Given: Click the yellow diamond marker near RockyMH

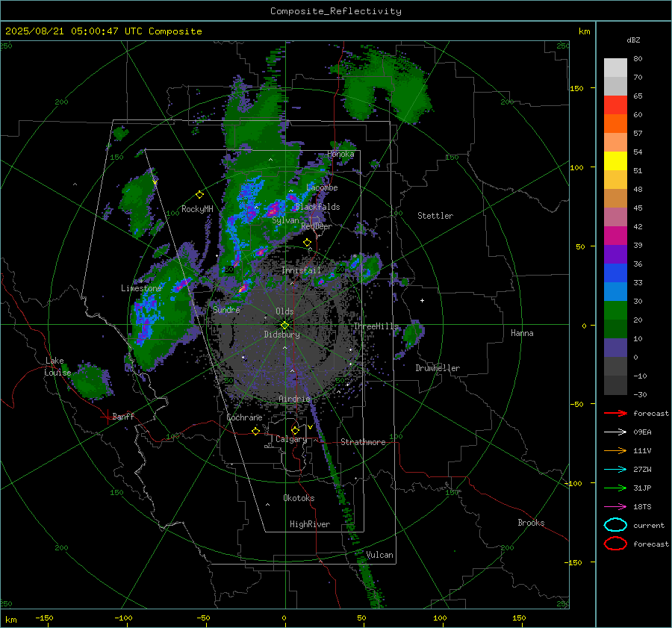Looking at the screenshot, I should click(199, 195).
